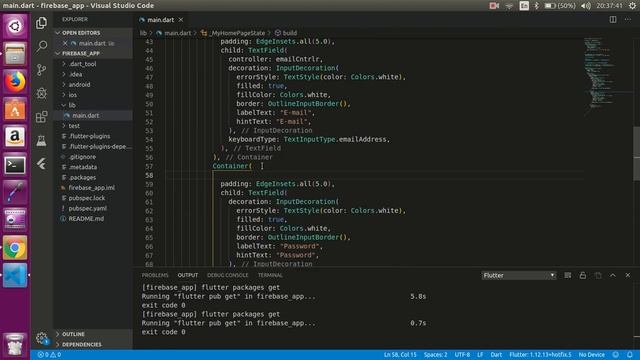Open Google Chrome from the dock
This screenshot has width=640, height=360.
[15, 248]
